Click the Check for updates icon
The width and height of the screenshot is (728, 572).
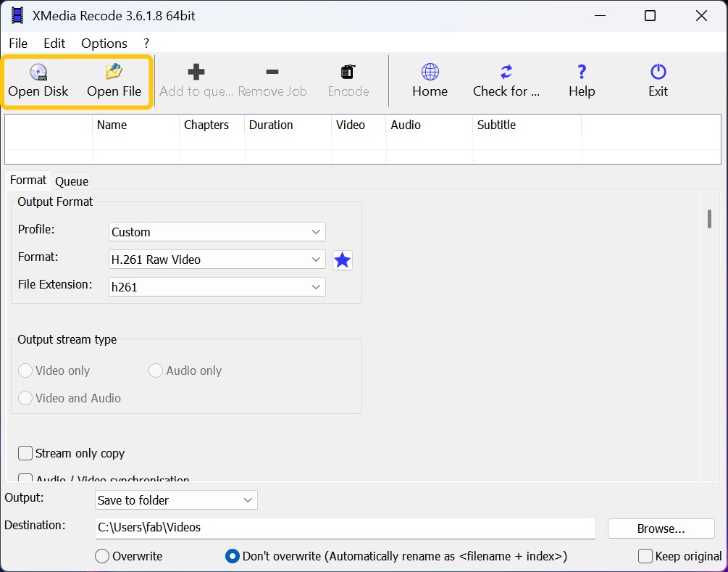506,80
